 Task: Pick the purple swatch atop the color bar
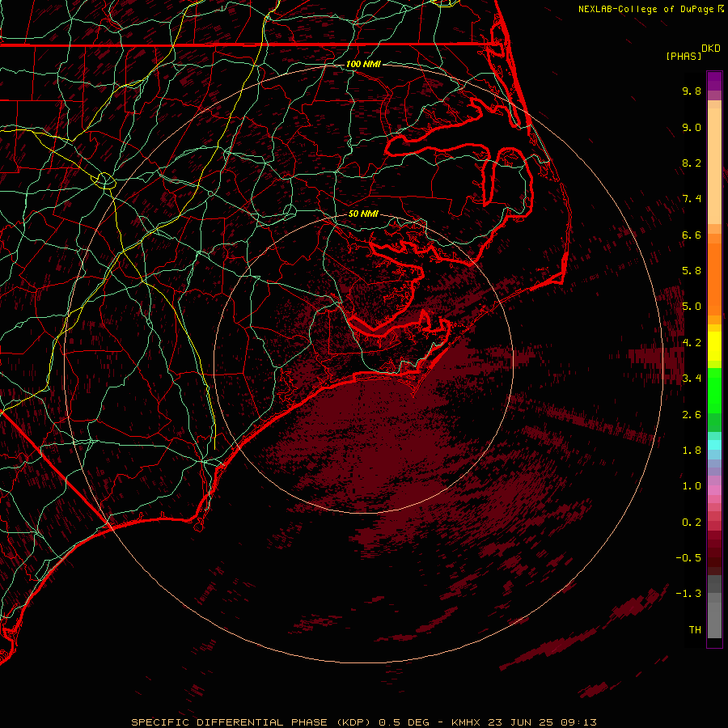coord(714,81)
